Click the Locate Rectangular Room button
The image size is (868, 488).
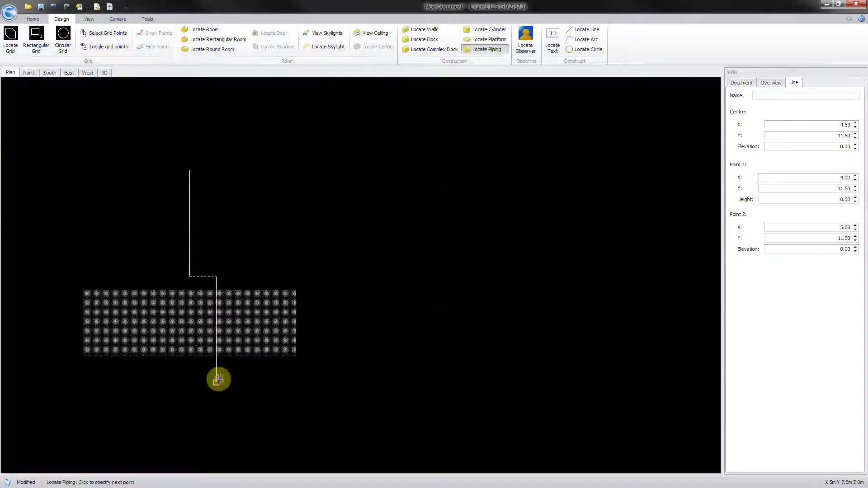213,39
